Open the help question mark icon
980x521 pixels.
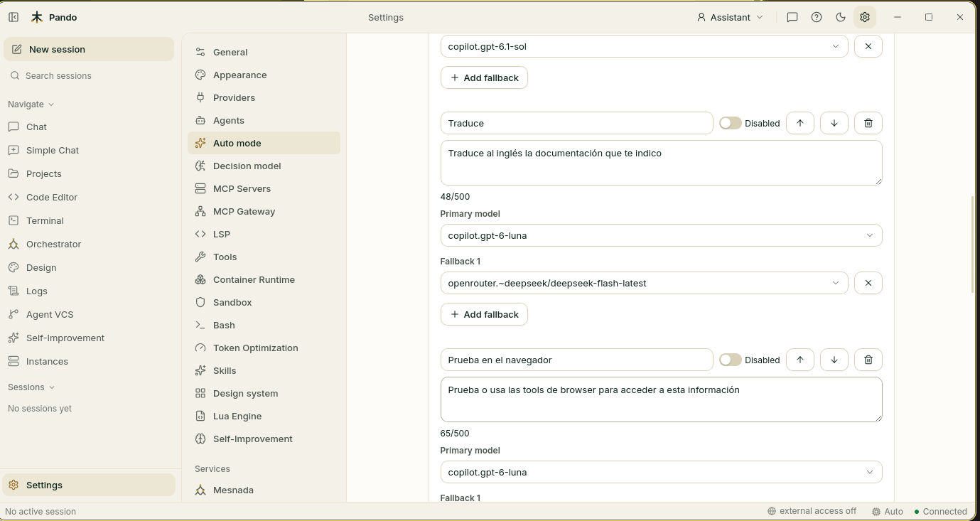tap(817, 17)
